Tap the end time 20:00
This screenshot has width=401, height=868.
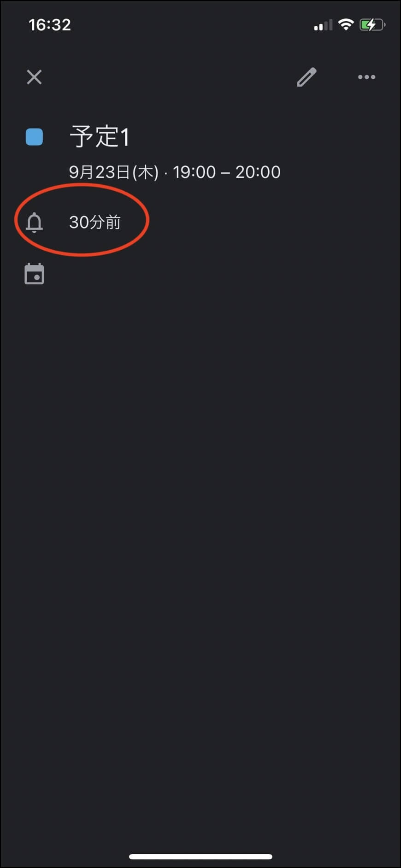258,172
